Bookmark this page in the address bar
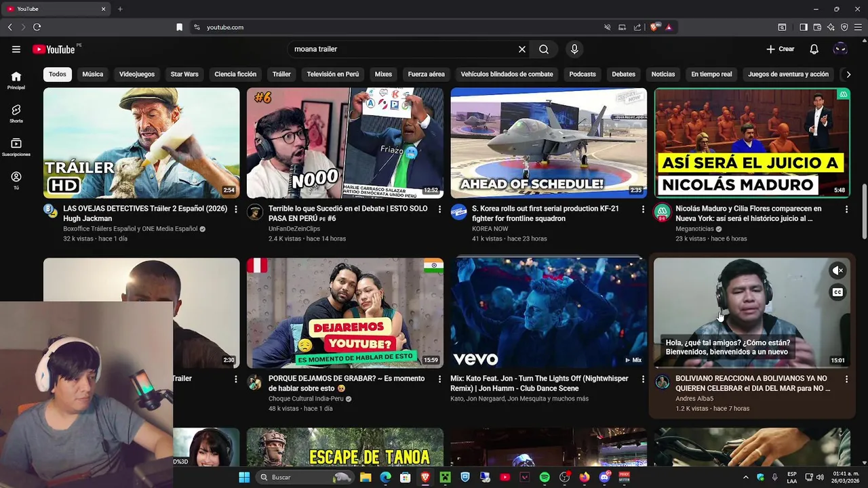868x488 pixels. [179, 27]
